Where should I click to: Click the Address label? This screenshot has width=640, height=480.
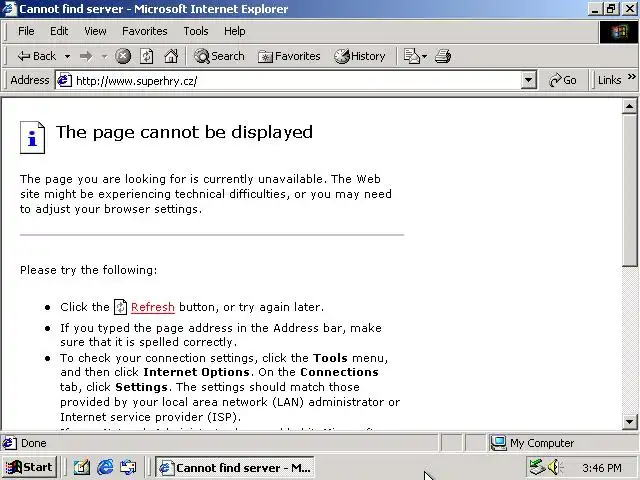[30, 80]
